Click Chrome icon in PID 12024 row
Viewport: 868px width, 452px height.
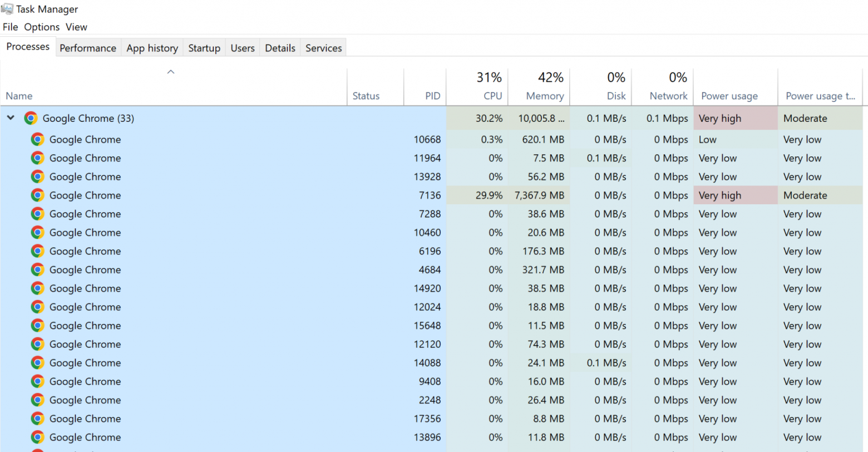[37, 307]
